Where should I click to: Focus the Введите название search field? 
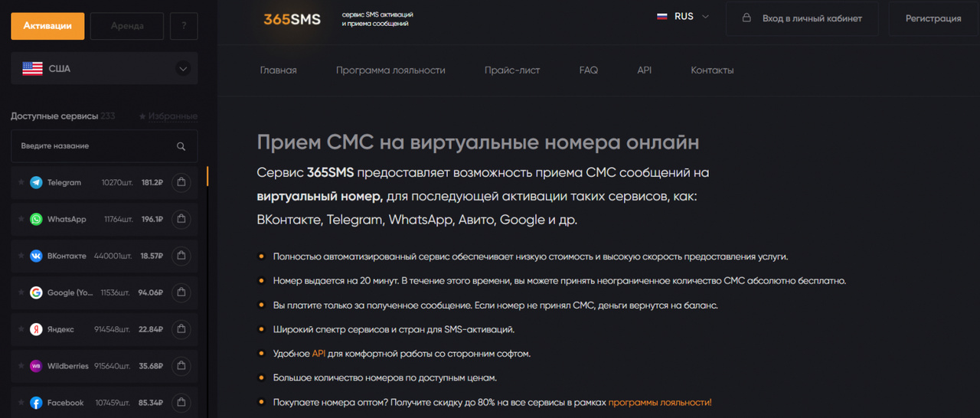104,146
